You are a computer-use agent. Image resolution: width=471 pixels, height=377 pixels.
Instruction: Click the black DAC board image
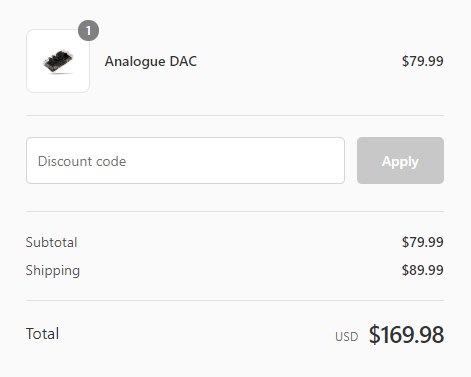coord(59,62)
